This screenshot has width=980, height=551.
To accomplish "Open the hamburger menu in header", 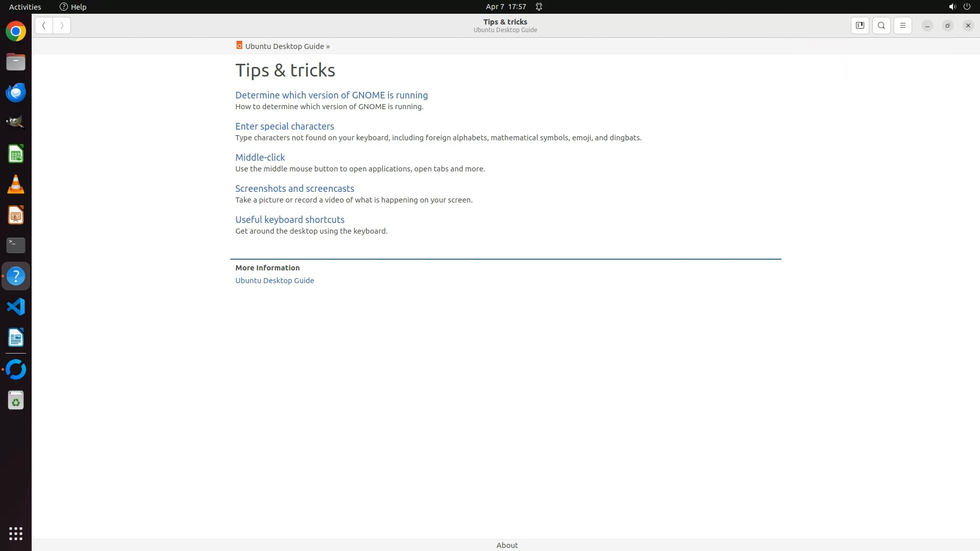I will point(902,26).
